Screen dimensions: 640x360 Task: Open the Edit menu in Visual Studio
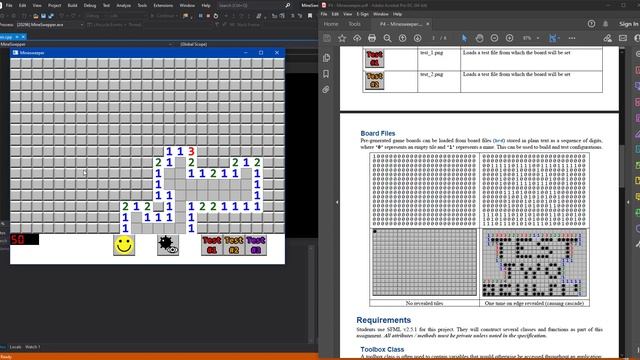click(x=22, y=5)
